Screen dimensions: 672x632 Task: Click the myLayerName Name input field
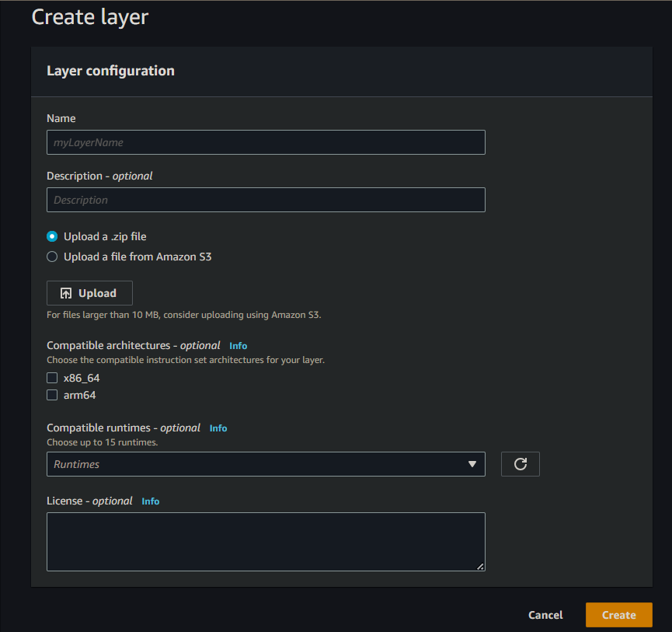click(266, 142)
